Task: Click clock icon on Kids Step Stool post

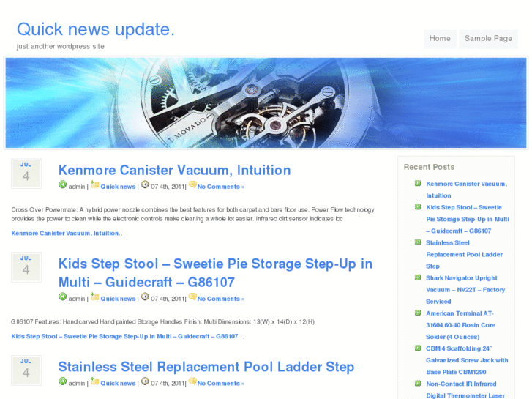Action: [x=145, y=297]
